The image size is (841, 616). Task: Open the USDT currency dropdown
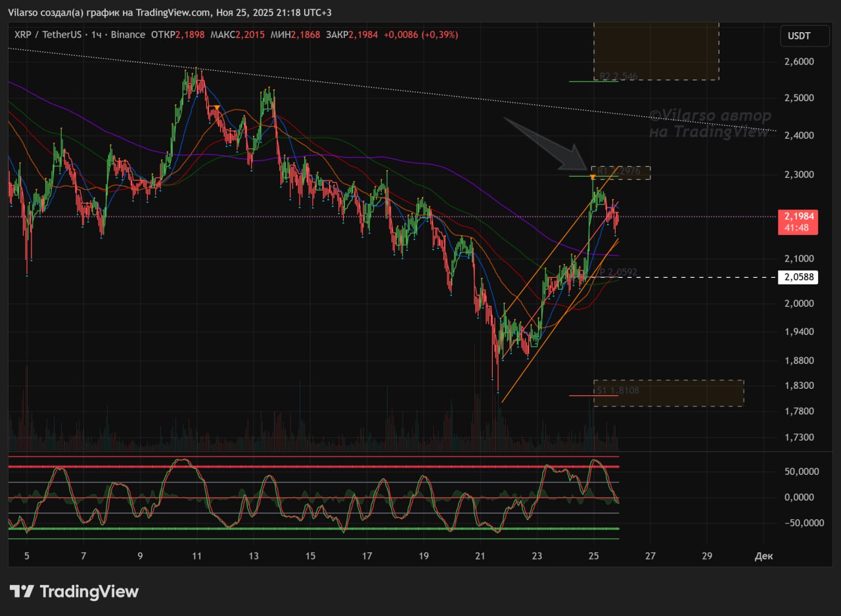pos(798,36)
